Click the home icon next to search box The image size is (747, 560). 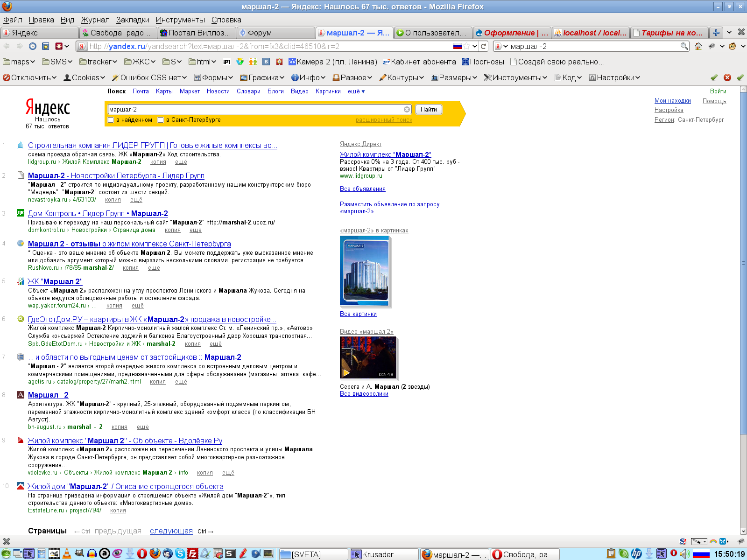tap(698, 46)
